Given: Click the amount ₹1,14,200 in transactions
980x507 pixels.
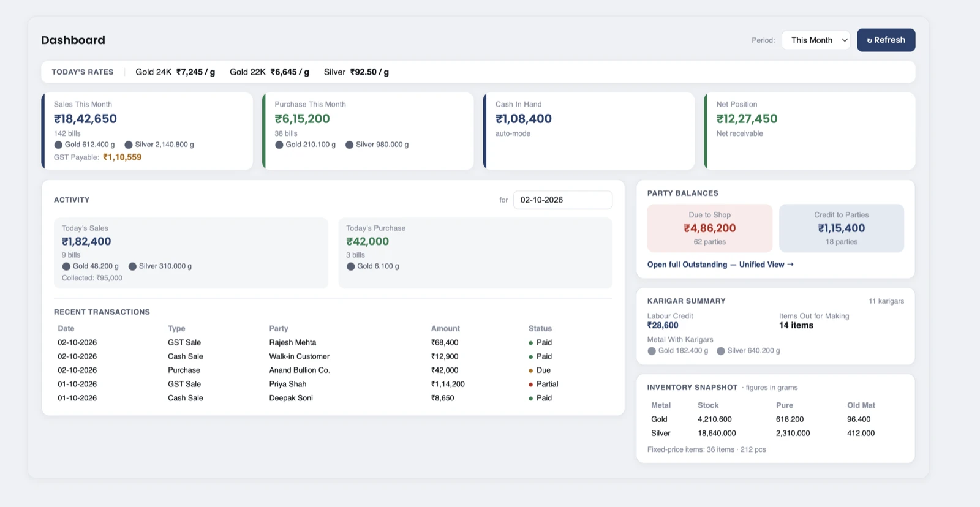Looking at the screenshot, I should click(448, 384).
